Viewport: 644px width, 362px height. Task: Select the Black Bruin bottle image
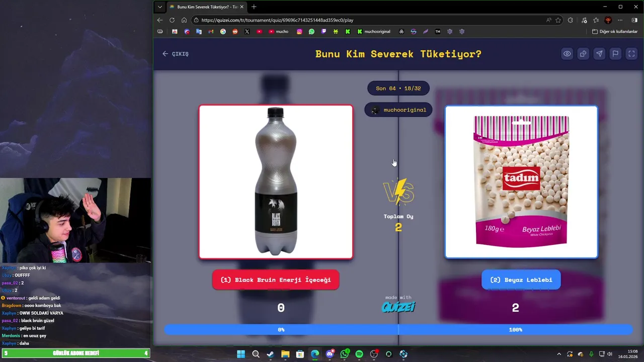pos(276,182)
